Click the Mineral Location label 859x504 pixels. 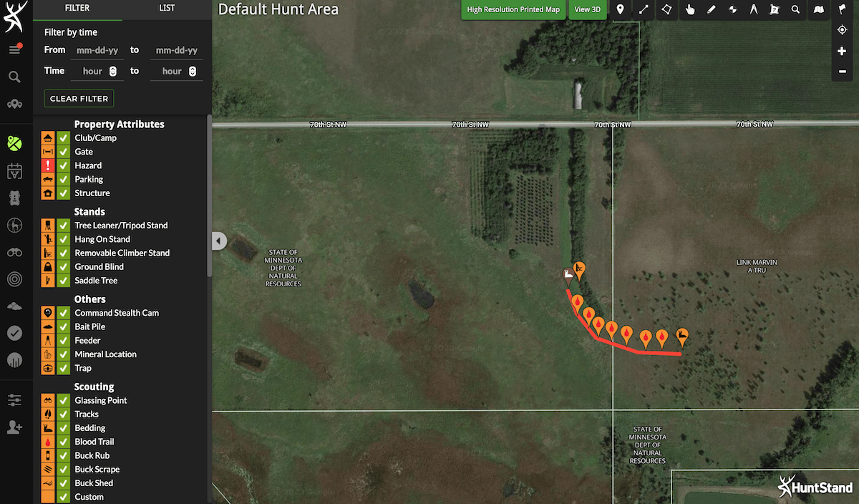pyautogui.click(x=105, y=354)
